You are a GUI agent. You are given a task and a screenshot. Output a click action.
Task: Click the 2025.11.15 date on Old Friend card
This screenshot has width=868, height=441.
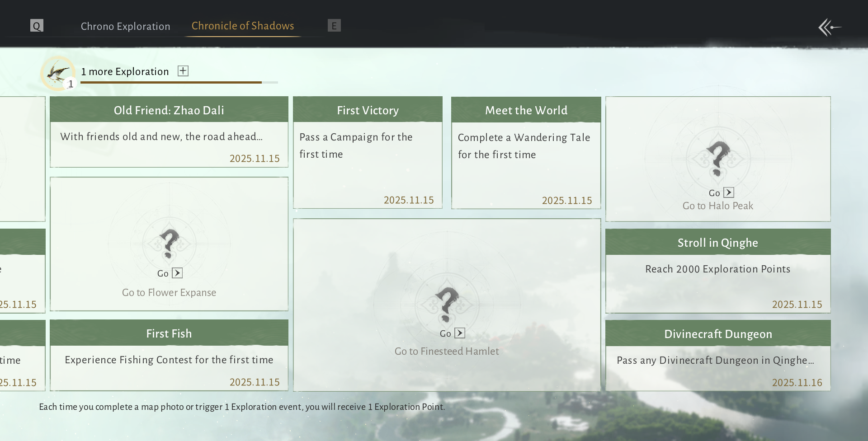point(255,158)
